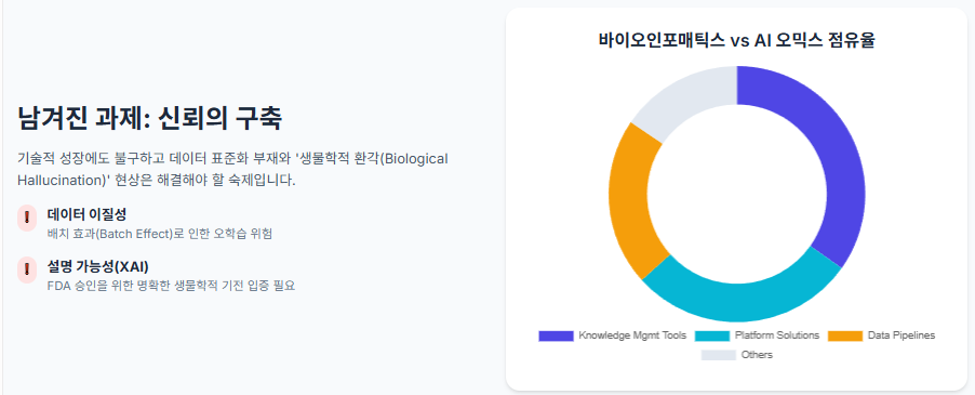Click the gray Others legend swatch

(718, 355)
